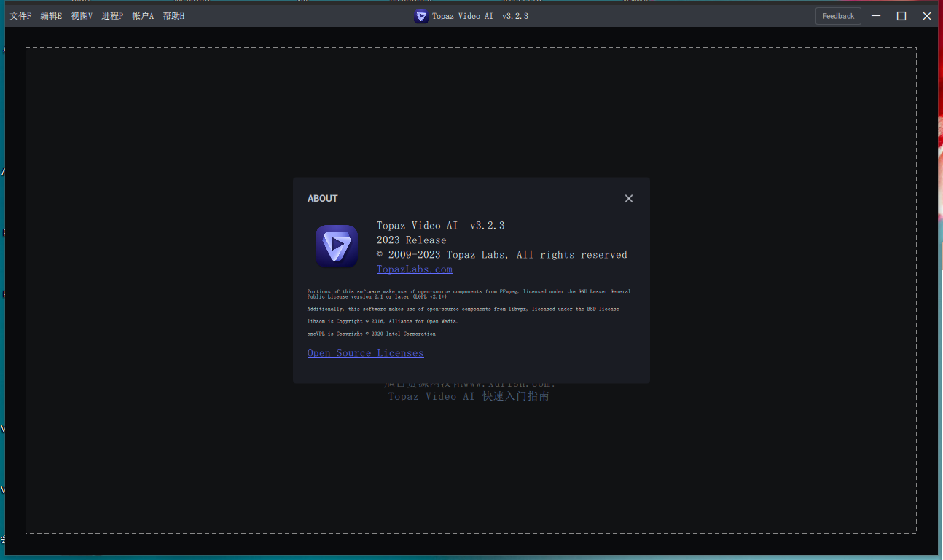
Task: Close the Topaz Video AI window
Action: 927,16
